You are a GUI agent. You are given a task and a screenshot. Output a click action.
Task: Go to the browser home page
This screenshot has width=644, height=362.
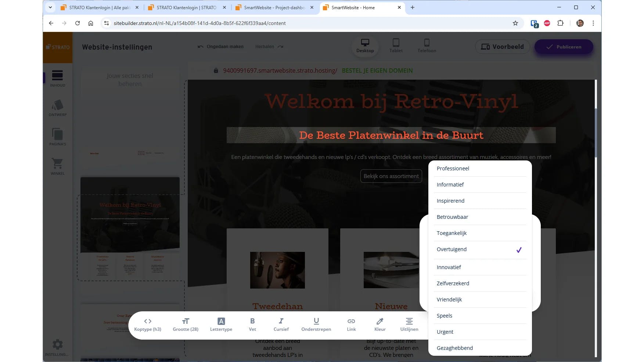click(91, 23)
